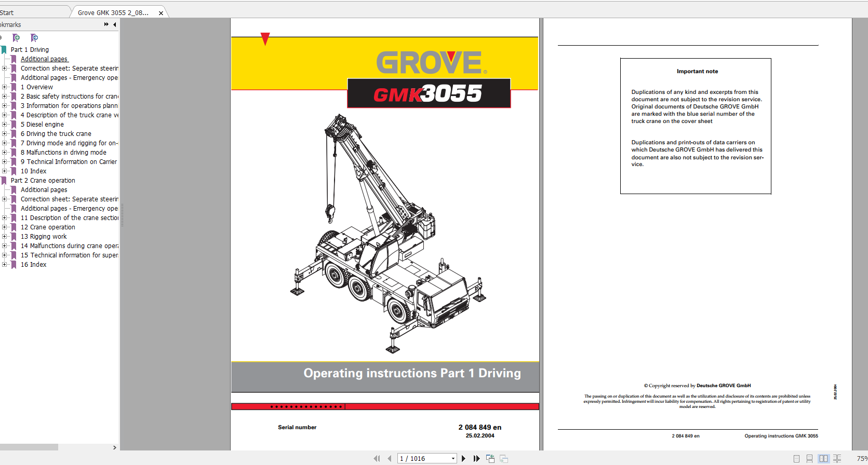Image resolution: width=868 pixels, height=465 pixels.
Task: Switch to the Start tab
Action: [7, 12]
